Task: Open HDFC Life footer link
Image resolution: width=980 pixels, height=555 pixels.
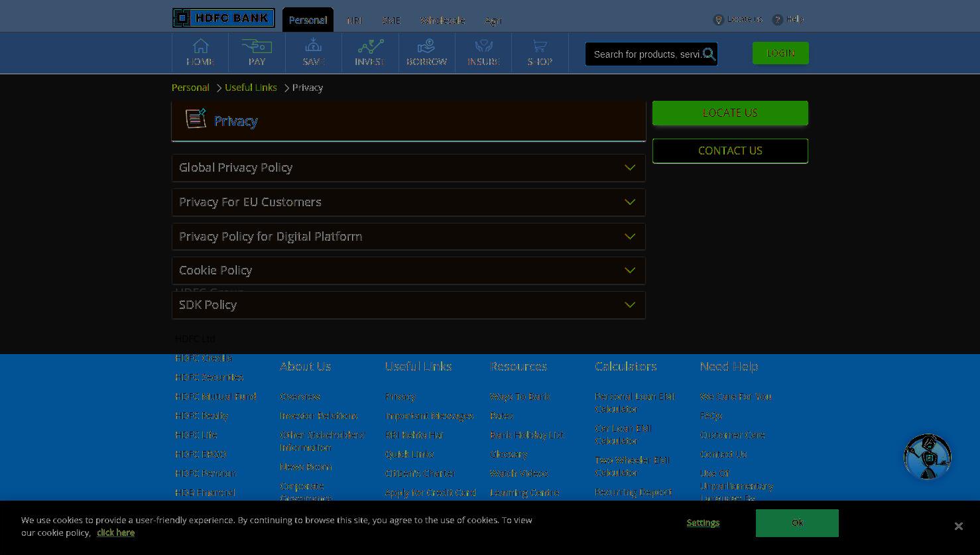Action: point(196,435)
